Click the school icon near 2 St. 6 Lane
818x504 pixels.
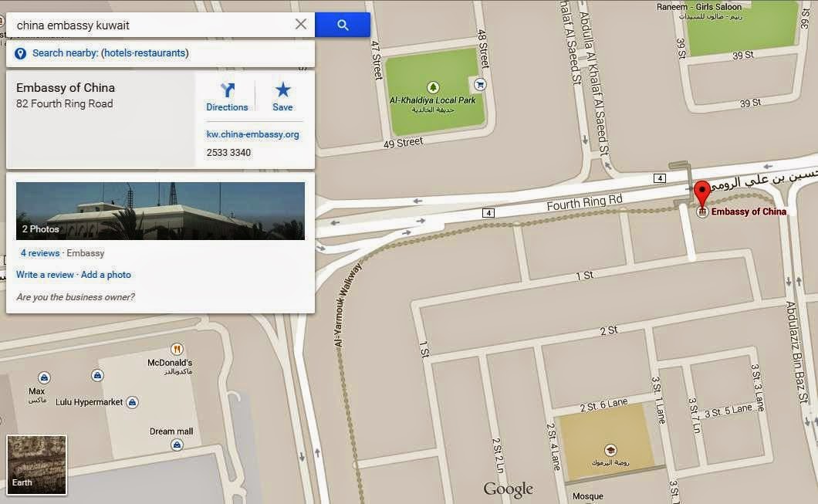pos(610,450)
